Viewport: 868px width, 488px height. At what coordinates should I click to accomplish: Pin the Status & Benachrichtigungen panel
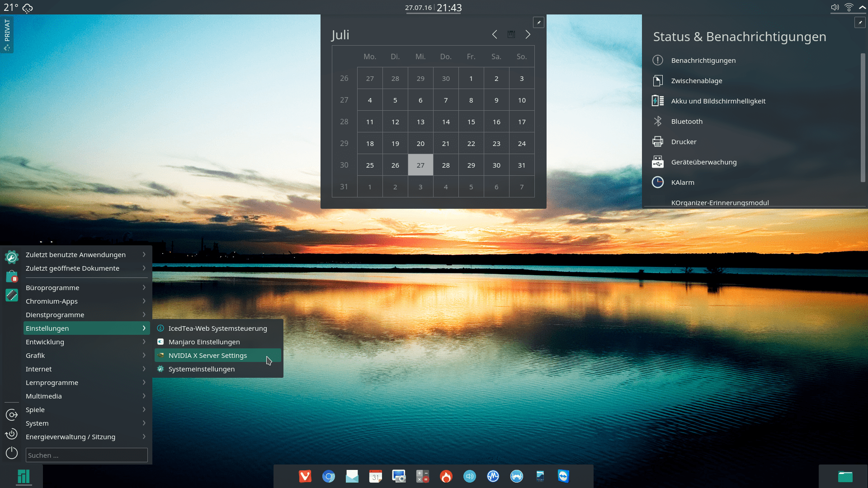click(860, 22)
